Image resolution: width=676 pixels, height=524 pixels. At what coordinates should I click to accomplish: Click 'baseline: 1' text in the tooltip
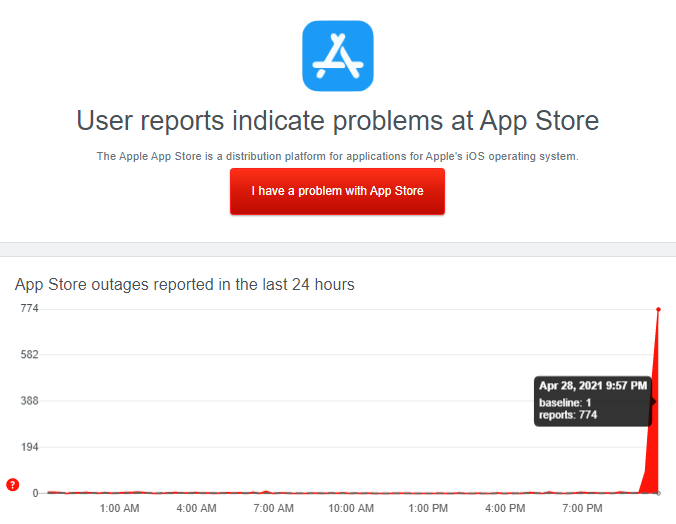565,403
